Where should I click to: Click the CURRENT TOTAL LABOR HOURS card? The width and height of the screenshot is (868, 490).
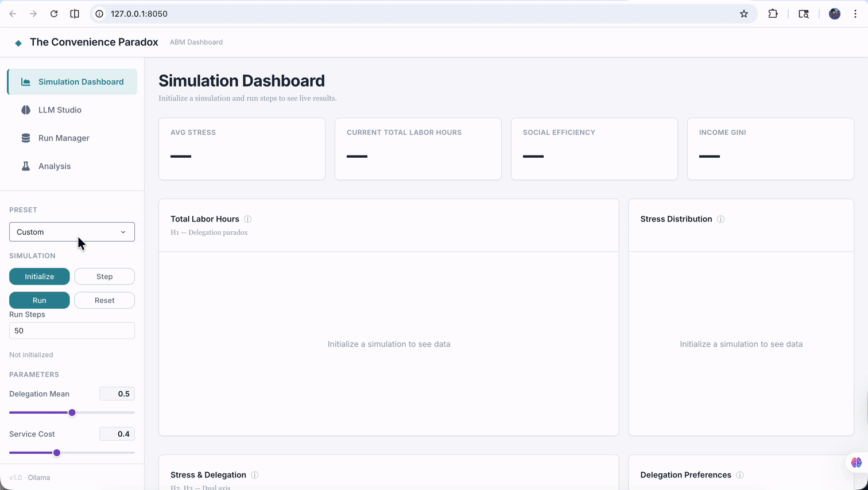pos(418,149)
